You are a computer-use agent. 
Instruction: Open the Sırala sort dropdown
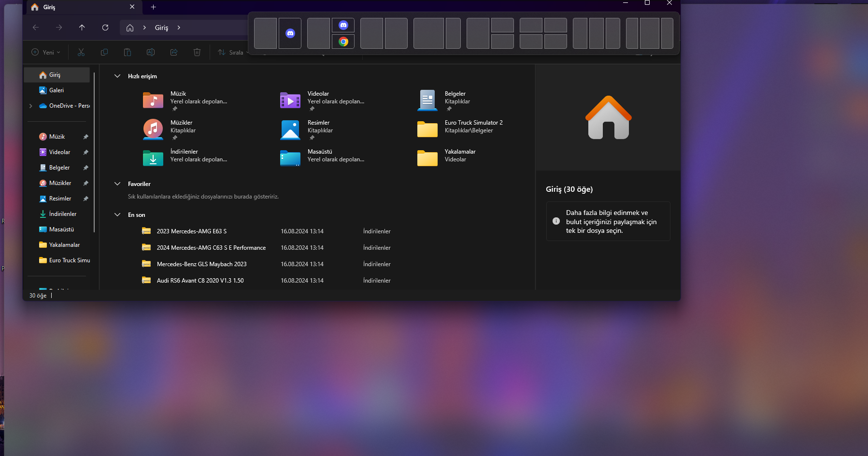pyautogui.click(x=233, y=52)
